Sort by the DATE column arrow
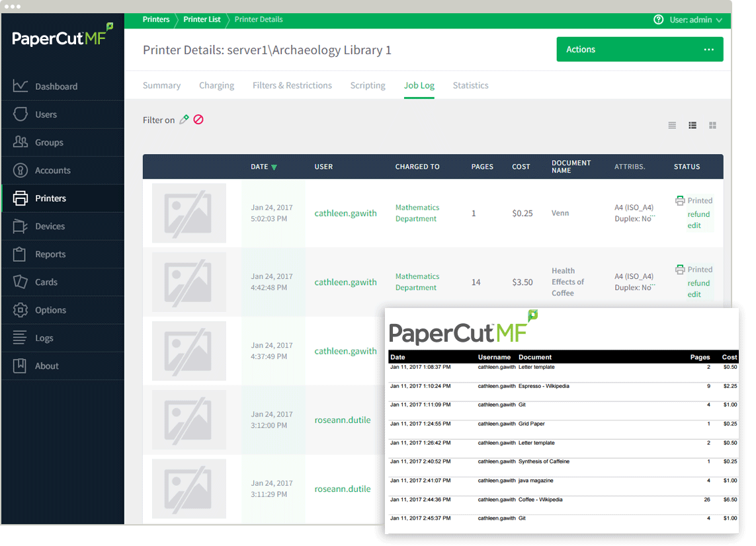The image size is (756, 546). point(274,167)
